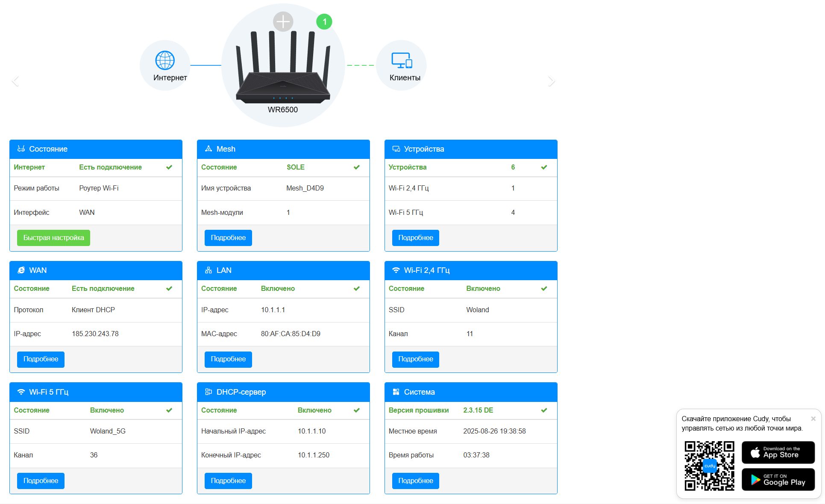
Task: Open Подробнее for Wi-Fi 2,4 ГГц
Action: pyautogui.click(x=415, y=359)
